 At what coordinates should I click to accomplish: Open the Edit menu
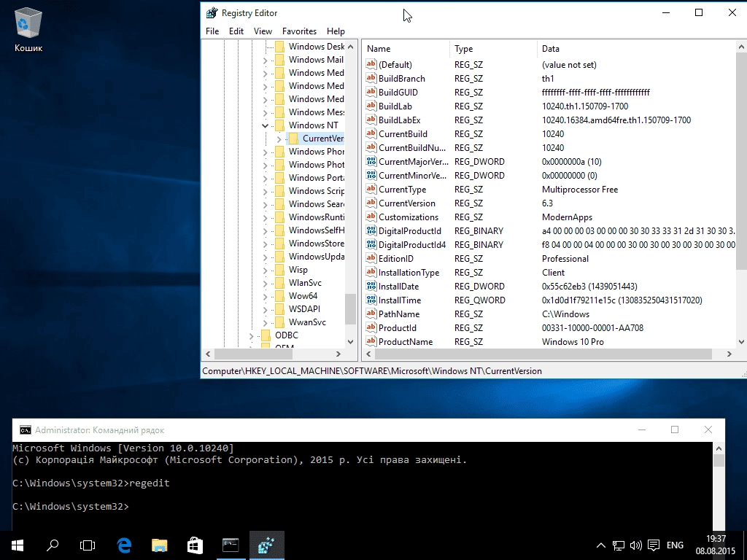236,31
